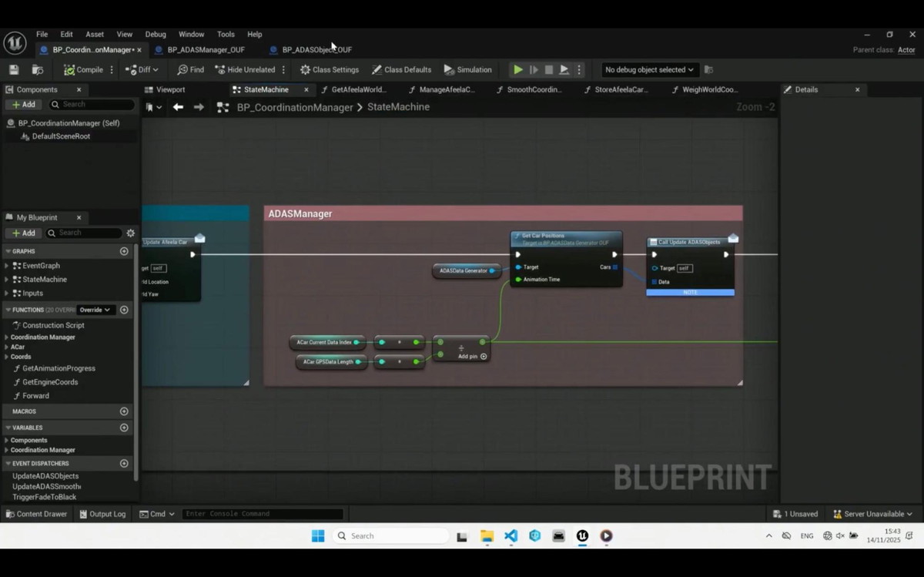The height and width of the screenshot is (577, 924).
Task: Open the Debug menu
Action: (x=156, y=34)
